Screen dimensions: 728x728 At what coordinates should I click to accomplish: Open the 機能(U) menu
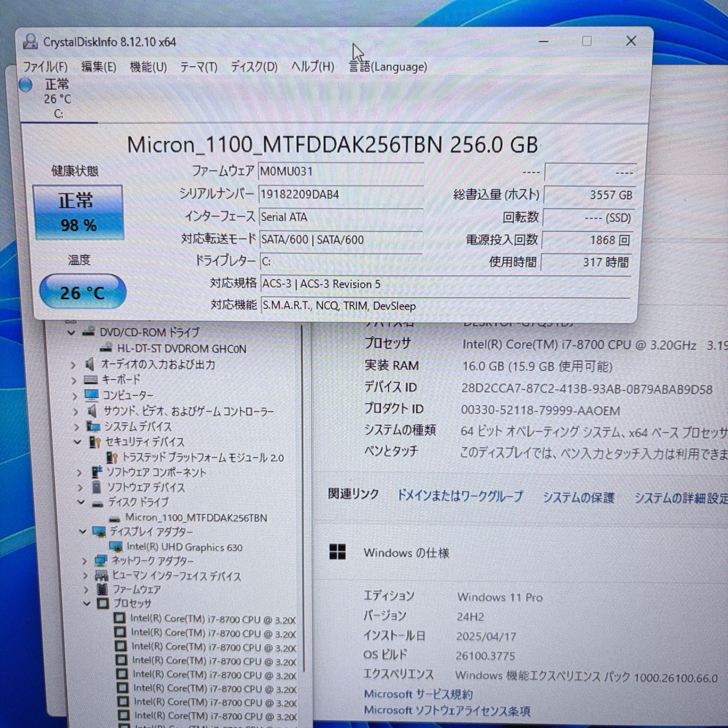point(148,67)
